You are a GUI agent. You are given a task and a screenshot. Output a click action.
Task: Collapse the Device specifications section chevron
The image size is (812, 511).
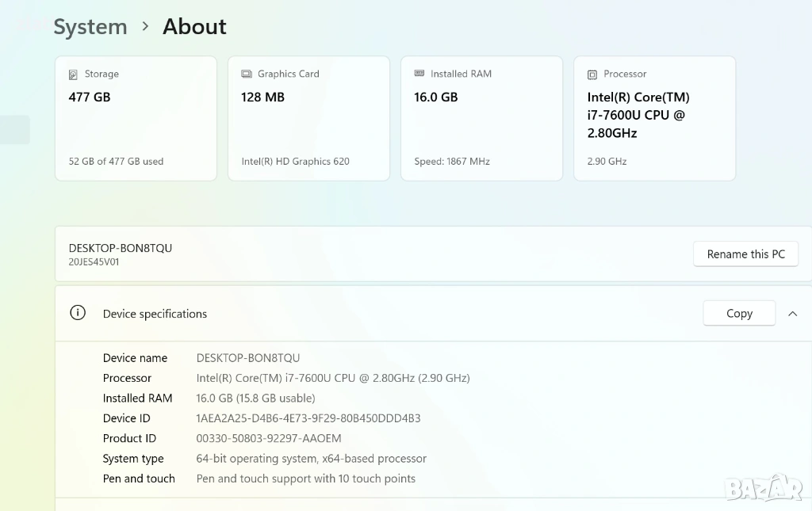click(x=792, y=314)
